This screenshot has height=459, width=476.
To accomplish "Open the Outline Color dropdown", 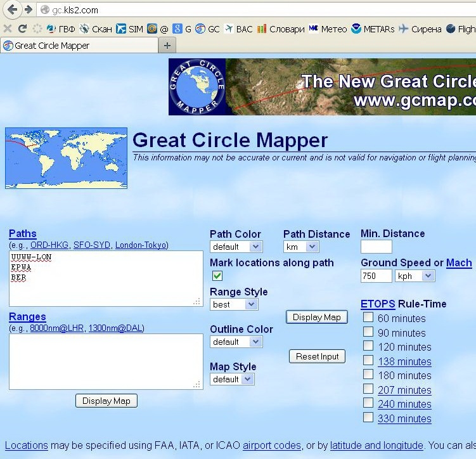I will [x=236, y=342].
